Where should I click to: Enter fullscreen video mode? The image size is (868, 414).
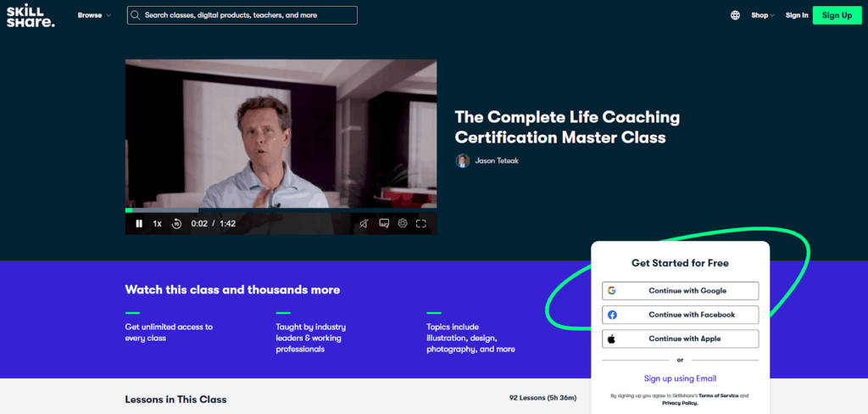point(421,223)
